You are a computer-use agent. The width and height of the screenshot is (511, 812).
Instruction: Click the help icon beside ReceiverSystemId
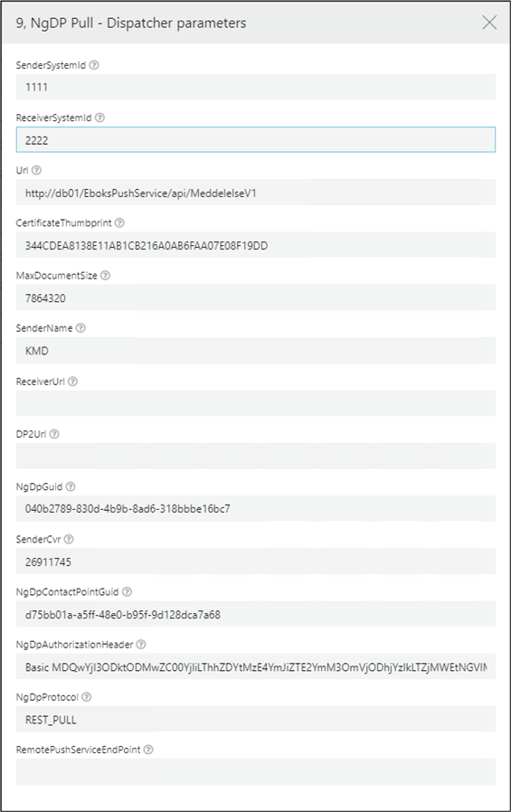[99, 118]
